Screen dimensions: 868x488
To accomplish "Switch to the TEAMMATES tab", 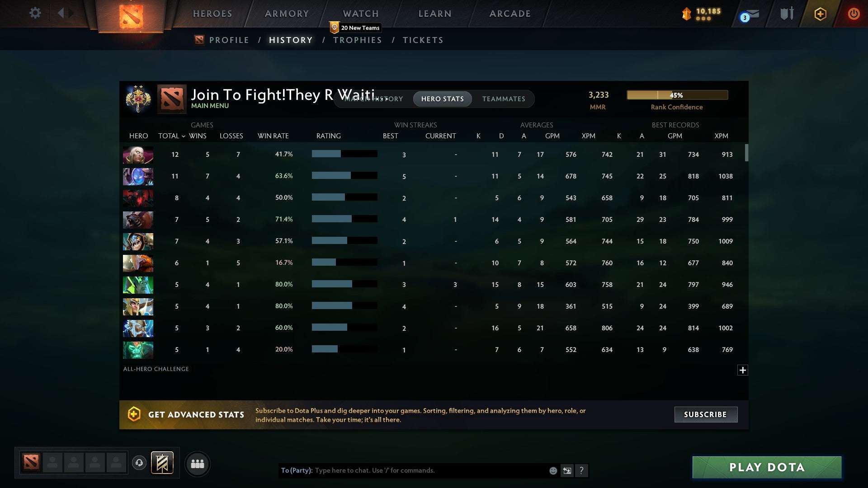I will 504,99.
